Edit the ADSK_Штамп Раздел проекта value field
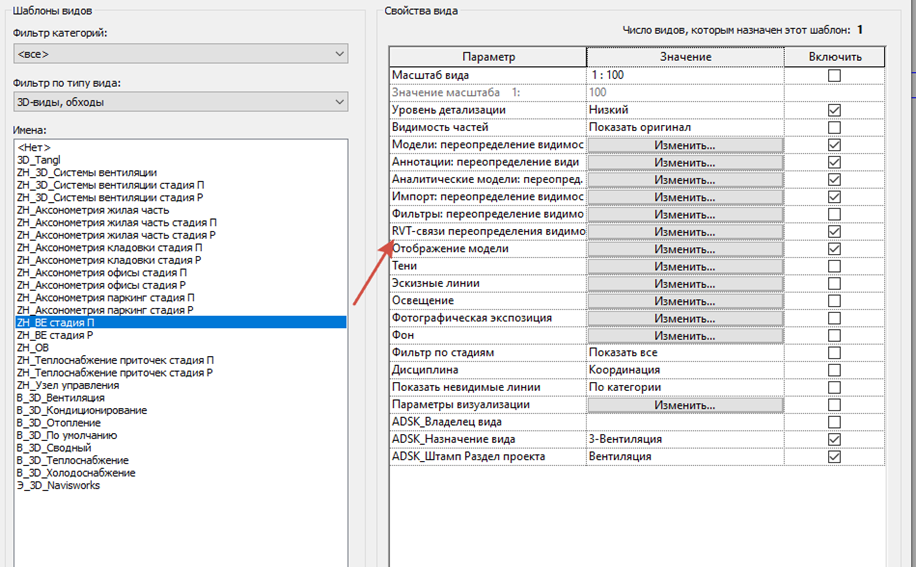The height and width of the screenshot is (567, 916). click(685, 456)
